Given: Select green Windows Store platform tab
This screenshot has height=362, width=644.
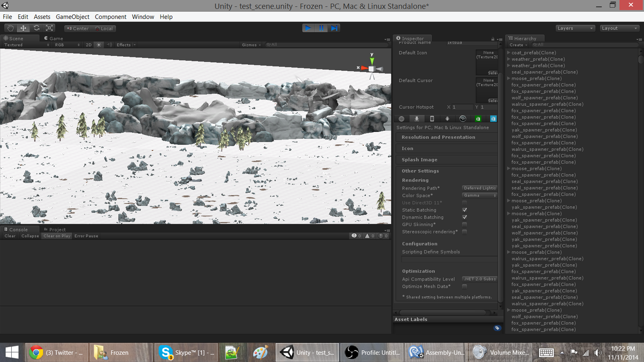Looking at the screenshot, I should (x=478, y=119).
